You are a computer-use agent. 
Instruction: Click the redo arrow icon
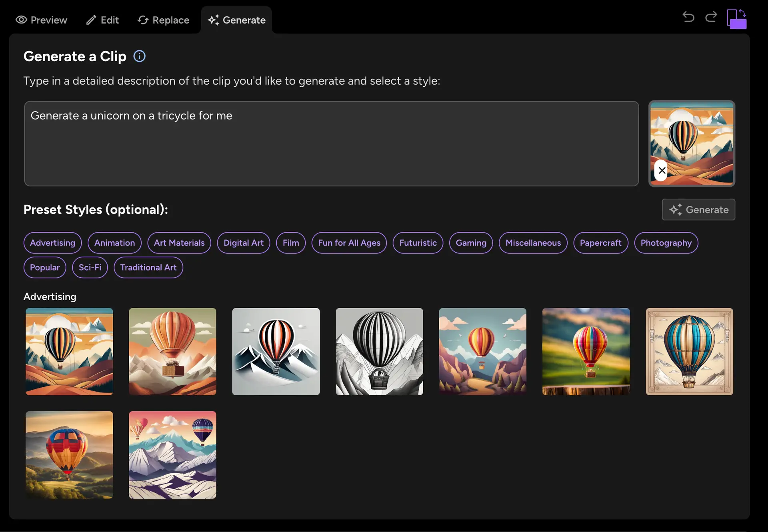pyautogui.click(x=711, y=17)
